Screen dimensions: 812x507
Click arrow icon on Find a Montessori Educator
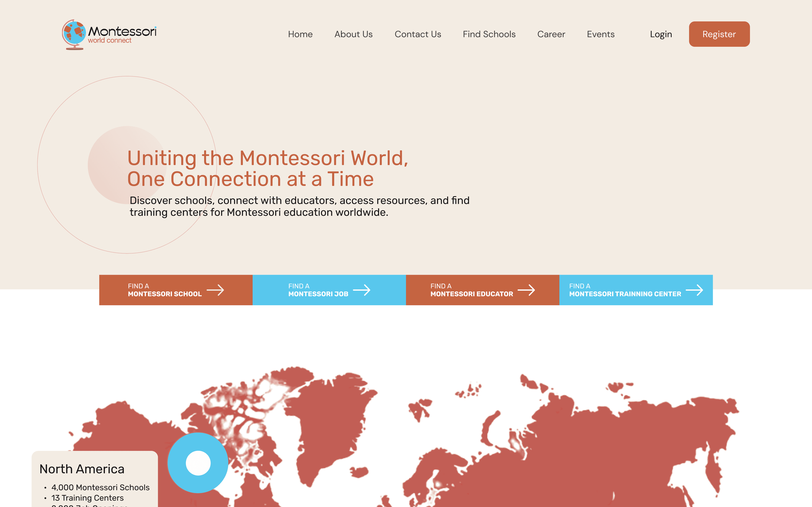point(526,290)
